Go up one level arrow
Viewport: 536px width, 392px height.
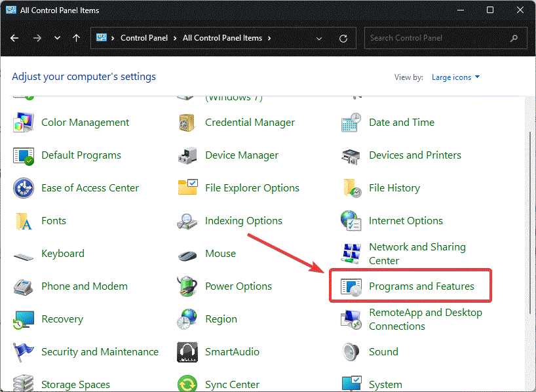(x=77, y=38)
